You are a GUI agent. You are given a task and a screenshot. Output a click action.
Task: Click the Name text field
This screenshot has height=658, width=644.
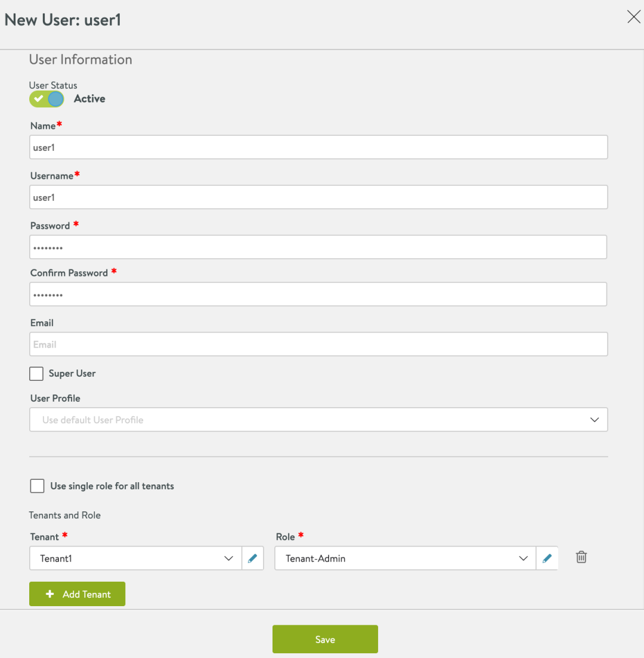(x=318, y=147)
